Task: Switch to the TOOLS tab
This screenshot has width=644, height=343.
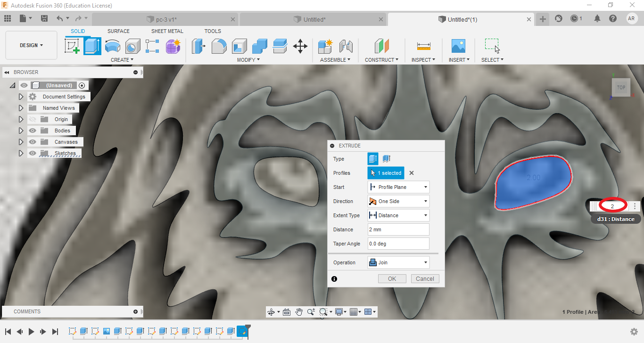Action: tap(213, 31)
